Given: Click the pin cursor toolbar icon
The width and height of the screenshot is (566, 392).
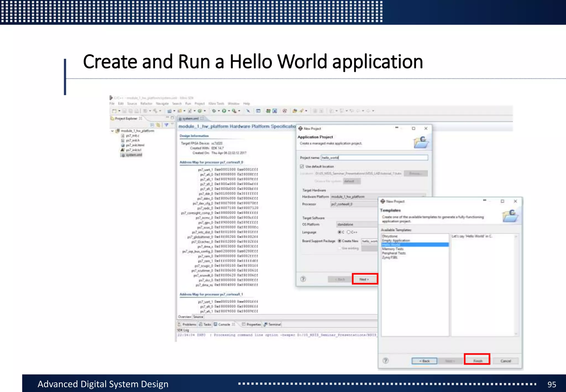Looking at the screenshot, I should (248, 111).
